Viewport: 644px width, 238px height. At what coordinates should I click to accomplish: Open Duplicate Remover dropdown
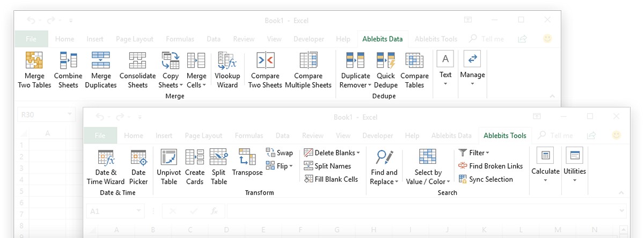coord(355,70)
